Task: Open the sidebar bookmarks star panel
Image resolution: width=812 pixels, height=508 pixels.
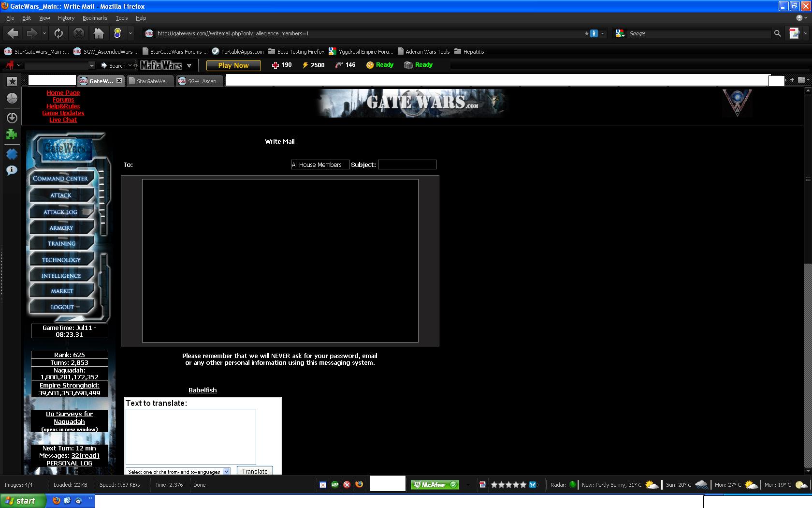Action: (12, 81)
